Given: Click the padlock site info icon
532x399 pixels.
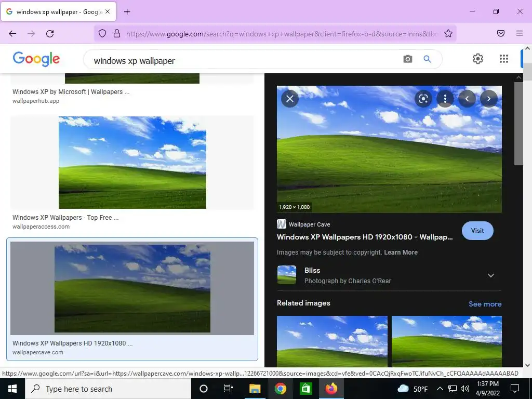Looking at the screenshot, I should (x=117, y=33).
